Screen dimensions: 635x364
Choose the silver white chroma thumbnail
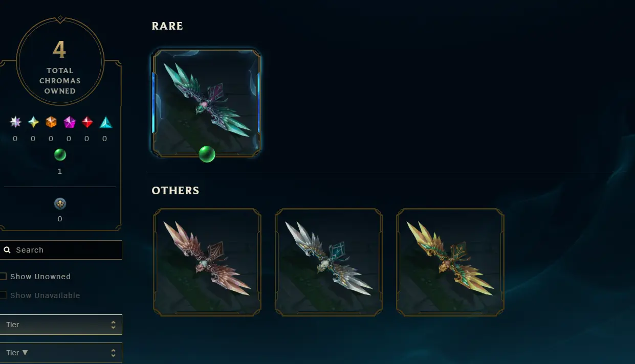point(329,262)
